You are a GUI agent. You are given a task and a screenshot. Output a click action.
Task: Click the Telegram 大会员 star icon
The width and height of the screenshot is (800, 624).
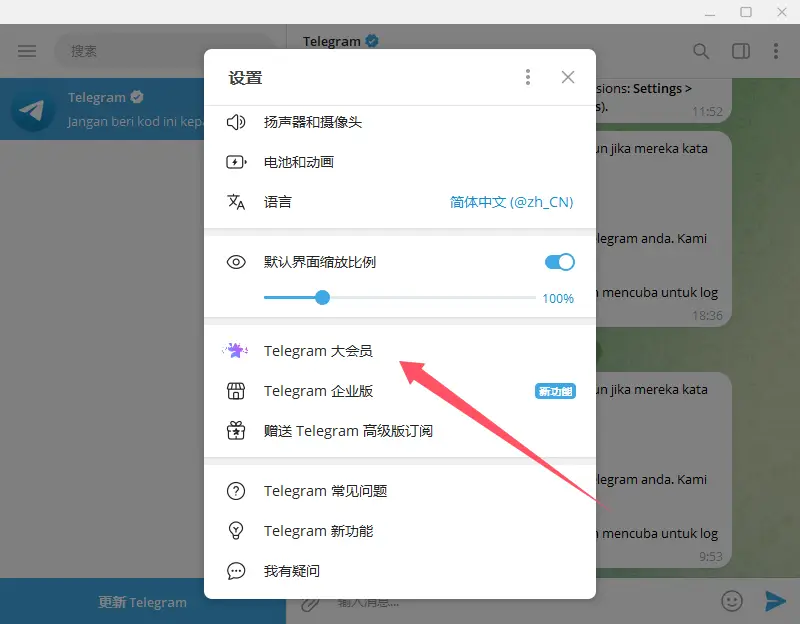click(x=235, y=351)
